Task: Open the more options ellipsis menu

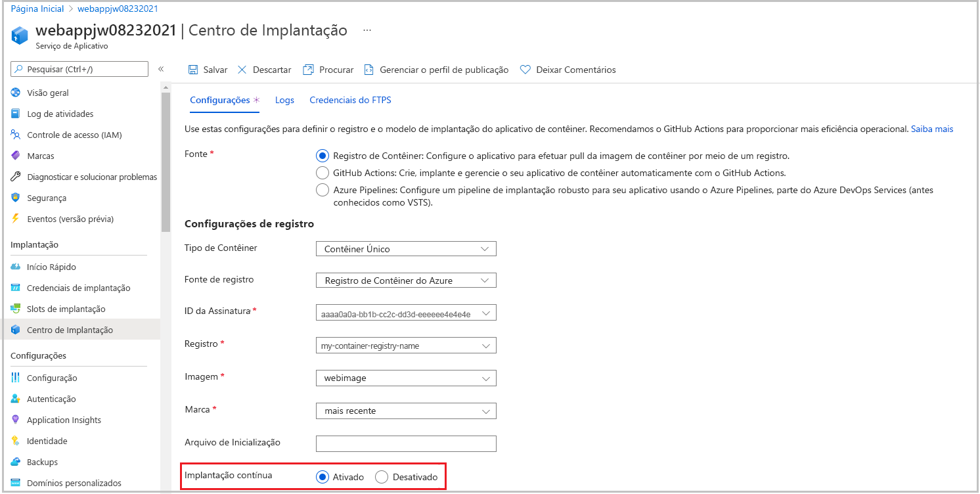Action: click(367, 30)
